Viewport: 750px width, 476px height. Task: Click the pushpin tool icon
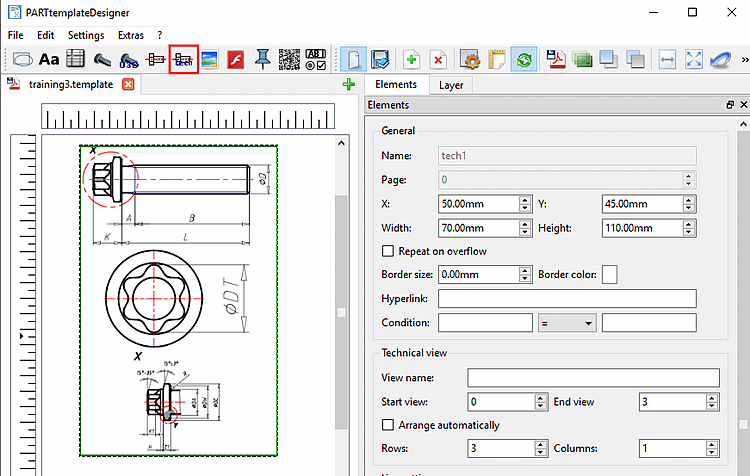click(263, 60)
